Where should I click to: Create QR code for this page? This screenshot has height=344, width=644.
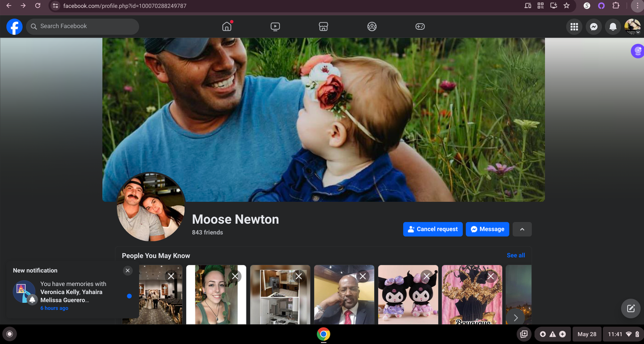pyautogui.click(x=541, y=6)
